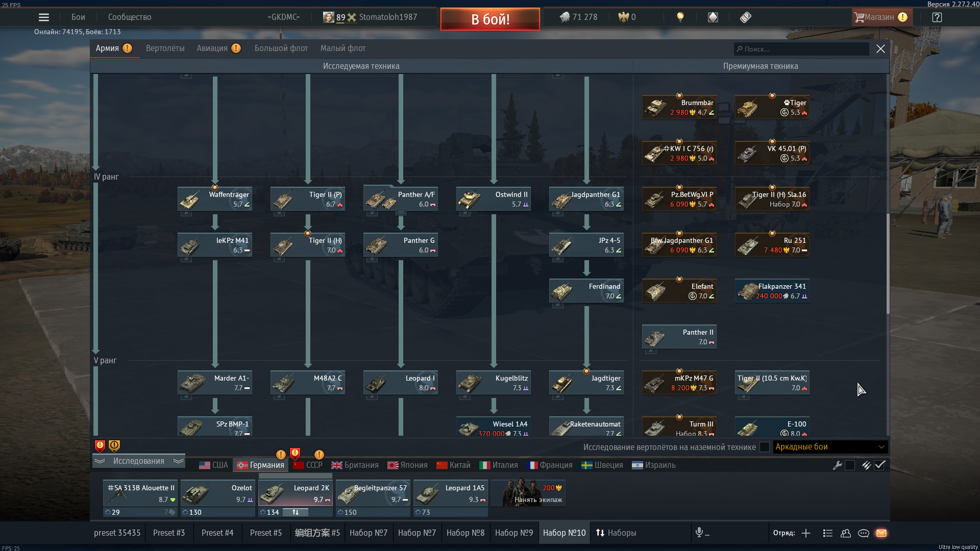Toggle the checkbox next to ammo icon

pos(879,465)
